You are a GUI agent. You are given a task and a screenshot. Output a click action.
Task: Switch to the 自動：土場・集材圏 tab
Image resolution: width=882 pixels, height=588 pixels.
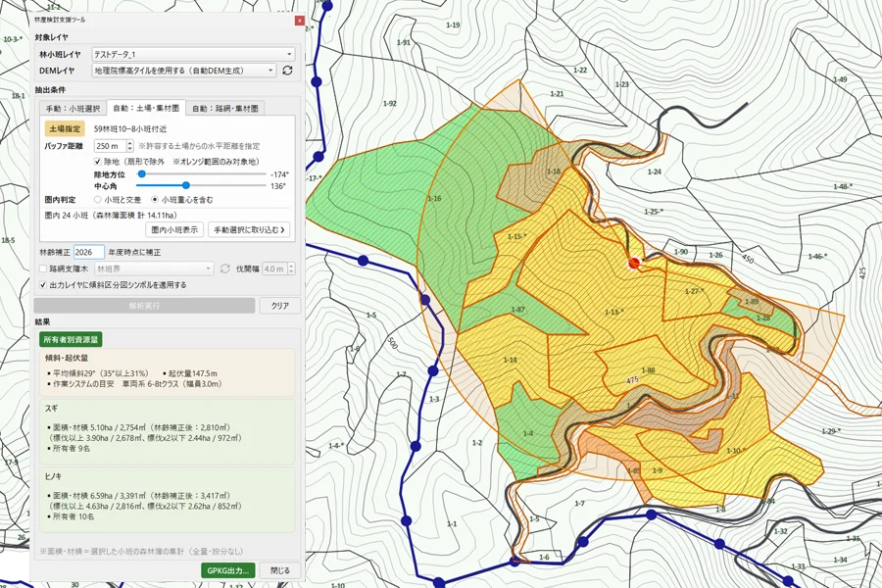pyautogui.click(x=146, y=108)
